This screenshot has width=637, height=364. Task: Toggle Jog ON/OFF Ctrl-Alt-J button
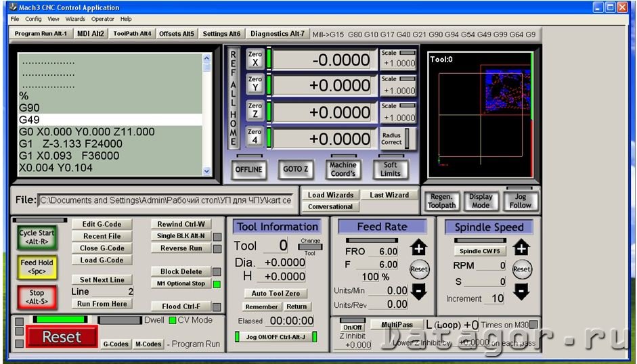click(x=276, y=337)
